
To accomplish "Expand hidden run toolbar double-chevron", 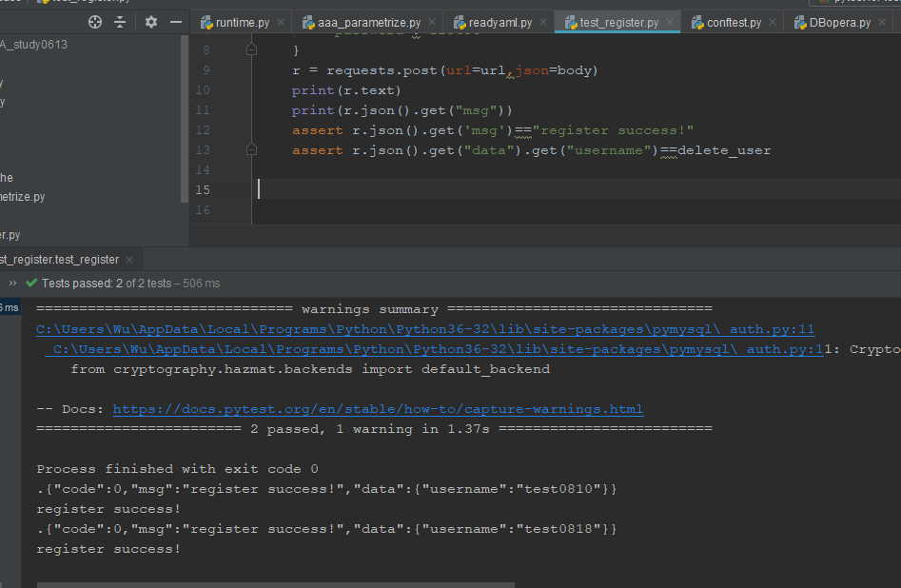I will click(12, 284).
